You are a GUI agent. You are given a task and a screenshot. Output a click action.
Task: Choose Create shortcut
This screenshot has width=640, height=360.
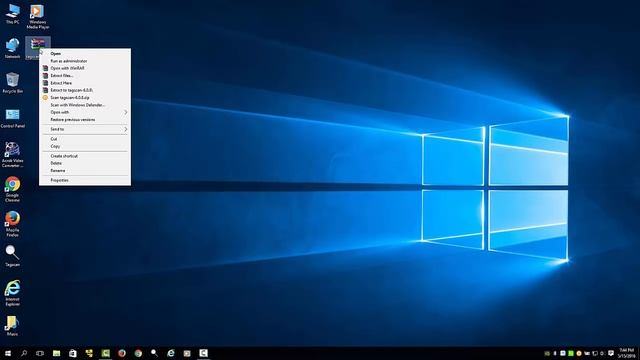(85, 156)
